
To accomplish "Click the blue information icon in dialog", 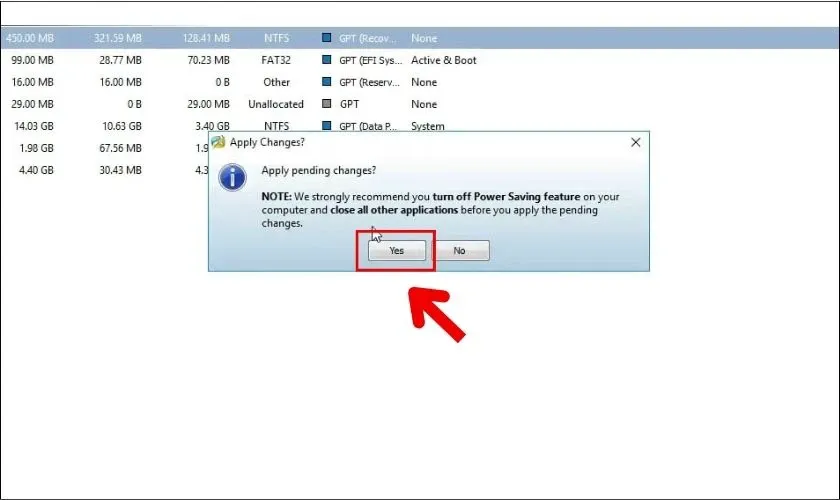I will coord(233,178).
